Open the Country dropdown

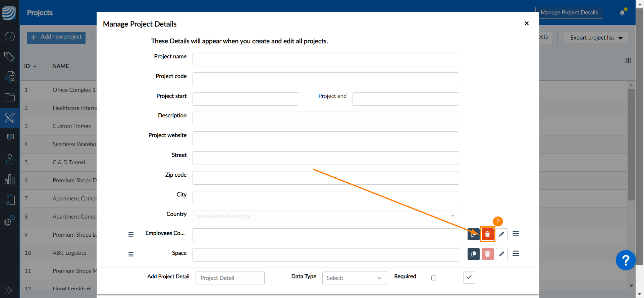pyautogui.click(x=326, y=216)
